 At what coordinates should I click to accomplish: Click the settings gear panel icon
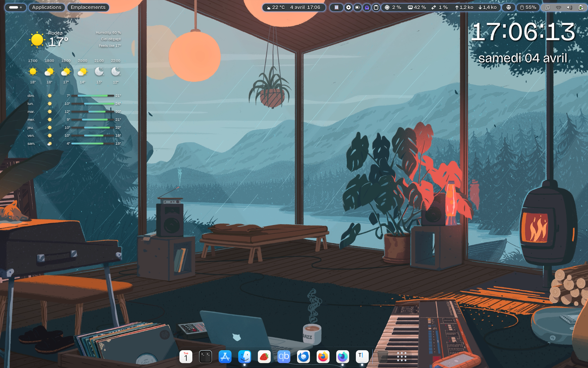[x=349, y=7]
